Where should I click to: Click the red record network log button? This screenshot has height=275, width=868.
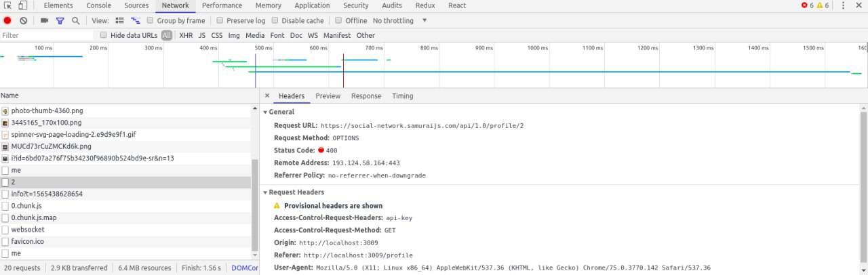pyautogui.click(x=7, y=21)
